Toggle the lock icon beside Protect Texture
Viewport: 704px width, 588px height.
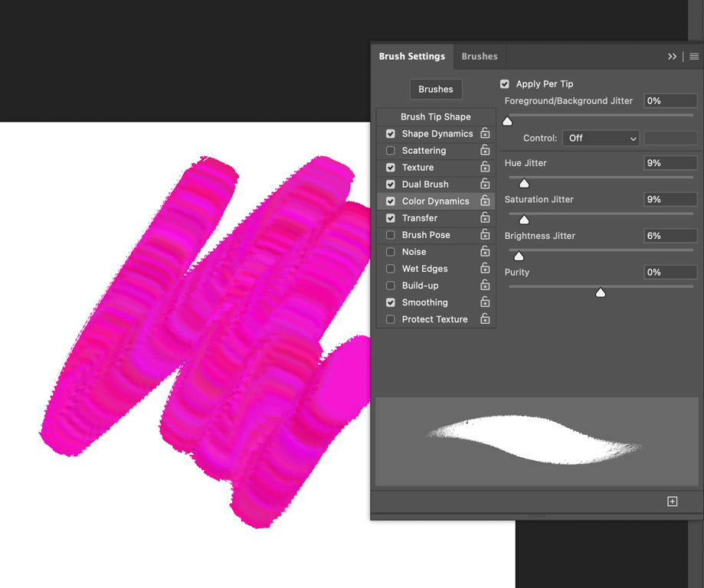pyautogui.click(x=485, y=318)
